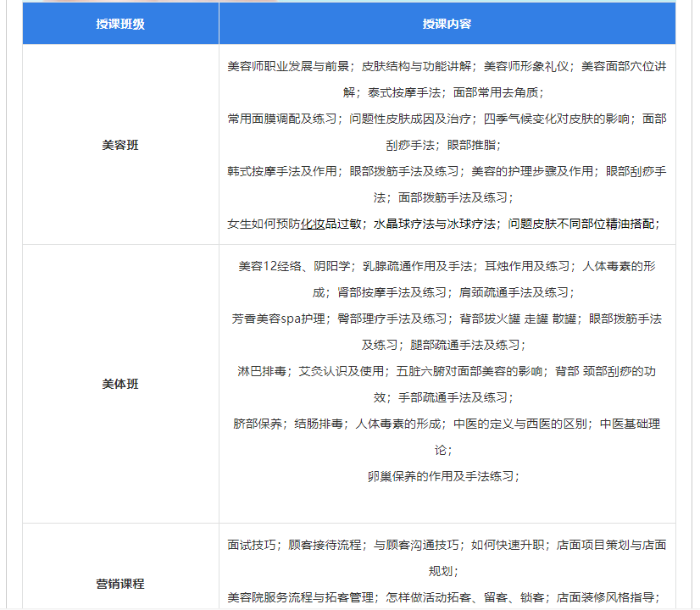The width and height of the screenshot is (700, 610).
Task: Click the line starting 常用面膜调配及练习
Action: tap(447, 119)
